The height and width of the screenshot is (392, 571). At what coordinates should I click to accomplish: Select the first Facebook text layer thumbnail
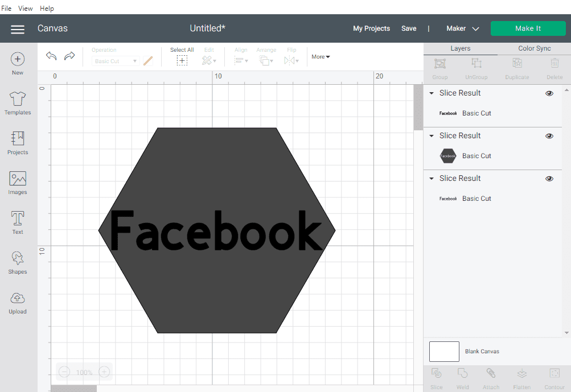[448, 113]
